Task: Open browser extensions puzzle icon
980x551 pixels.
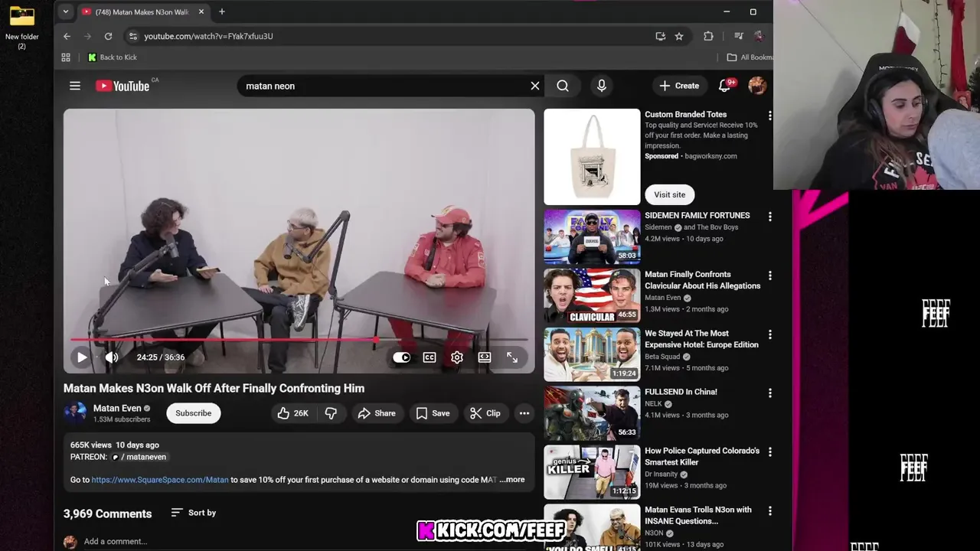Action: (708, 36)
